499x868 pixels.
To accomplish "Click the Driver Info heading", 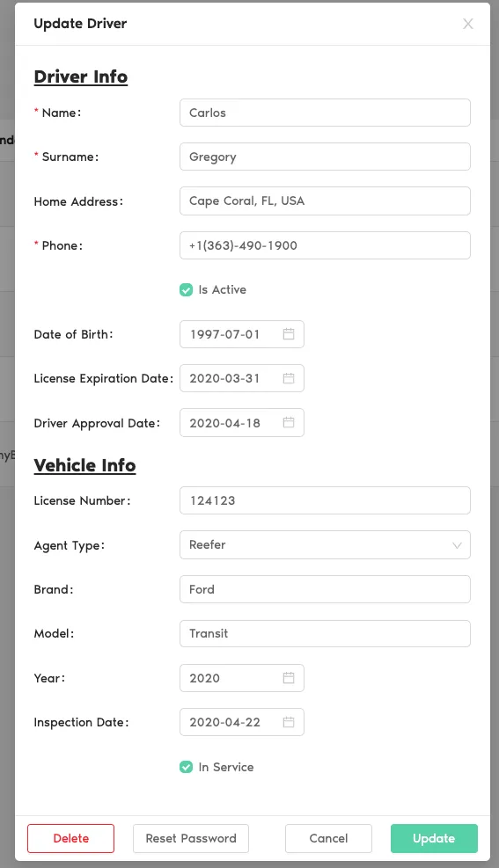I will point(81,77).
